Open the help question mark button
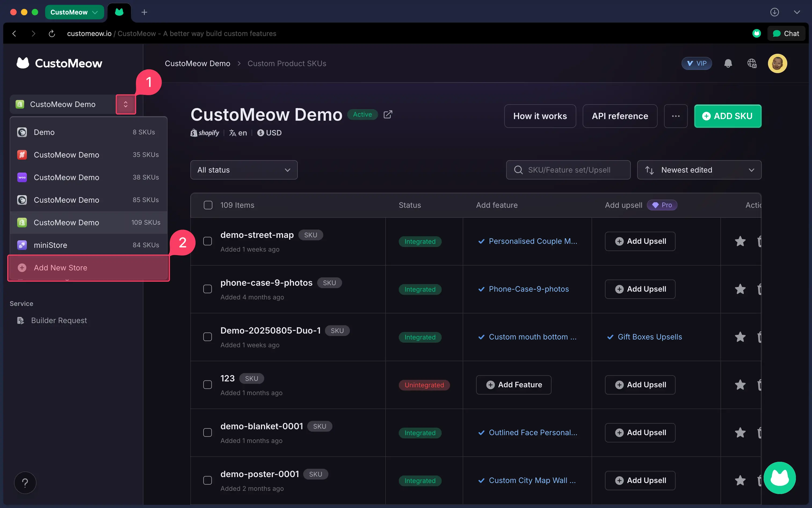The image size is (812, 508). (25, 483)
